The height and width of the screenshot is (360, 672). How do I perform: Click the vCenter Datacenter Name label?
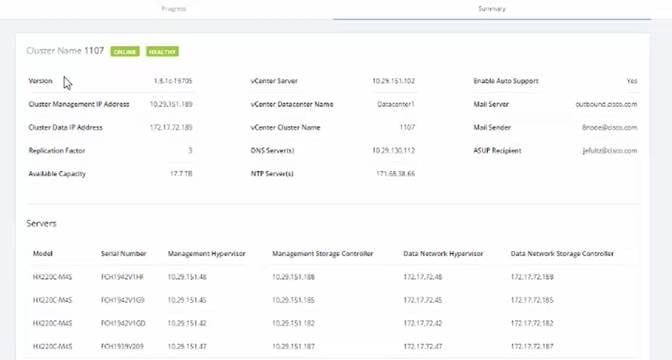tap(292, 104)
